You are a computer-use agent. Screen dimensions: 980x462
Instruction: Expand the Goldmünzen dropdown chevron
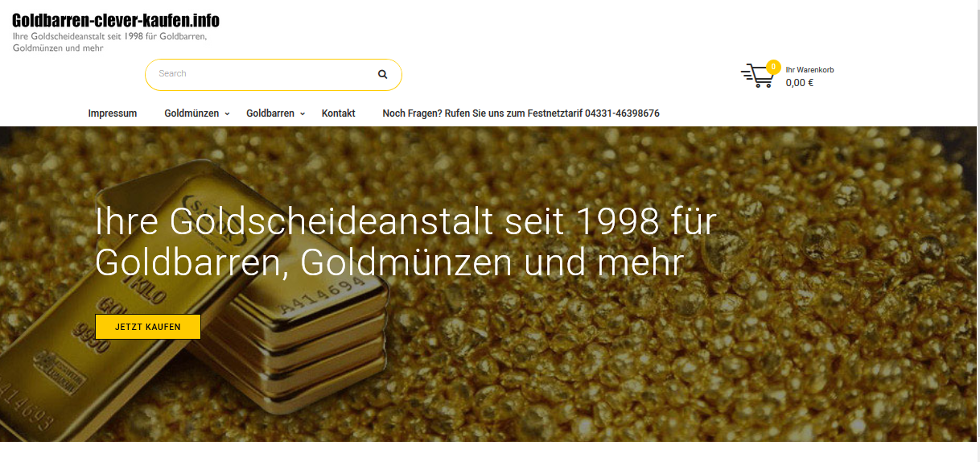tap(227, 114)
